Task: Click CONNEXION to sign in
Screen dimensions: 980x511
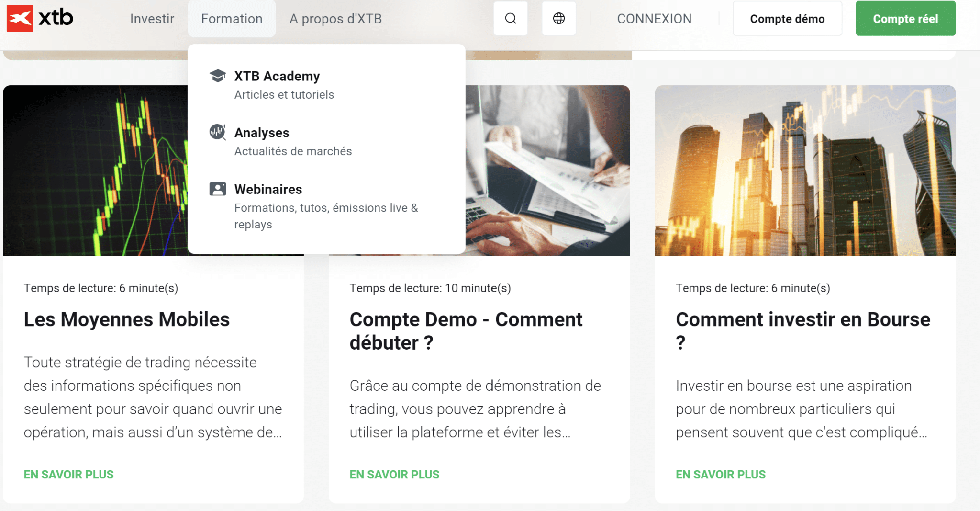Action: click(654, 19)
